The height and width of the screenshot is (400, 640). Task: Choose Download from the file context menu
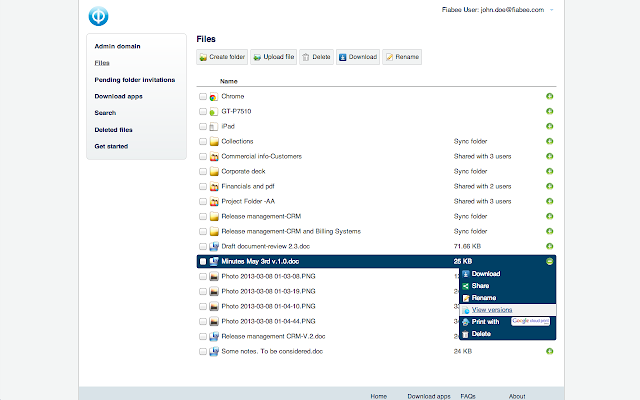[x=508, y=274]
